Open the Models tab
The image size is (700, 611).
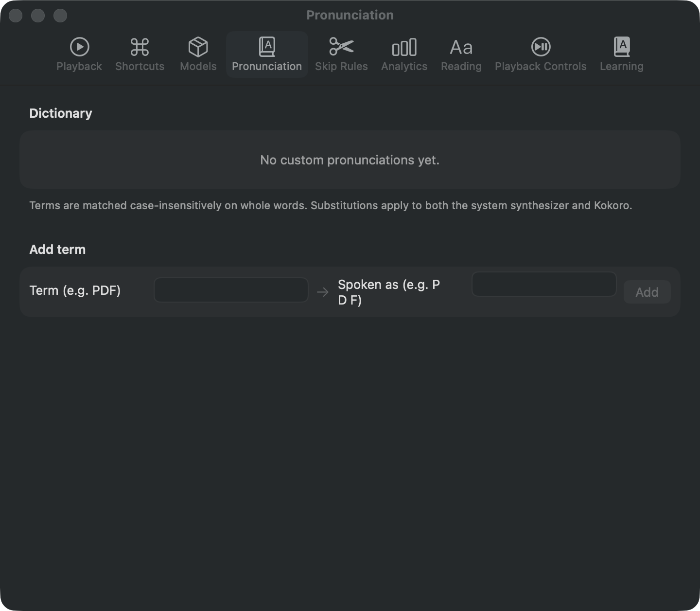coord(198,54)
